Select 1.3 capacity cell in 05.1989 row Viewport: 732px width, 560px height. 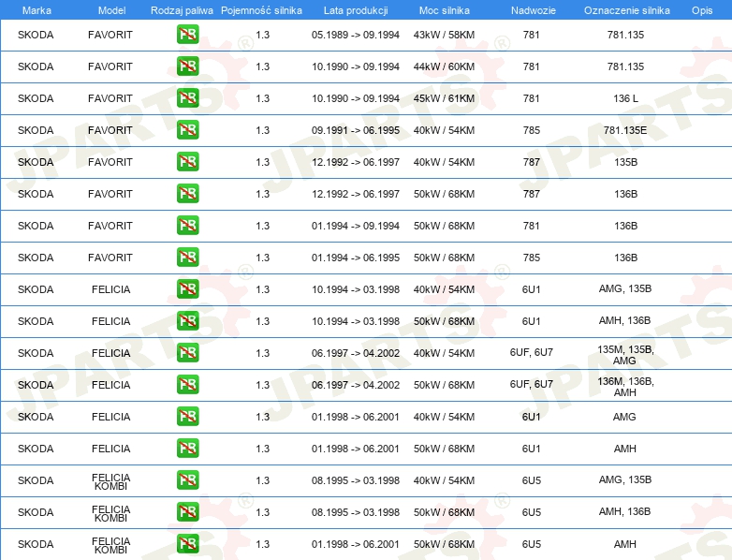click(262, 35)
